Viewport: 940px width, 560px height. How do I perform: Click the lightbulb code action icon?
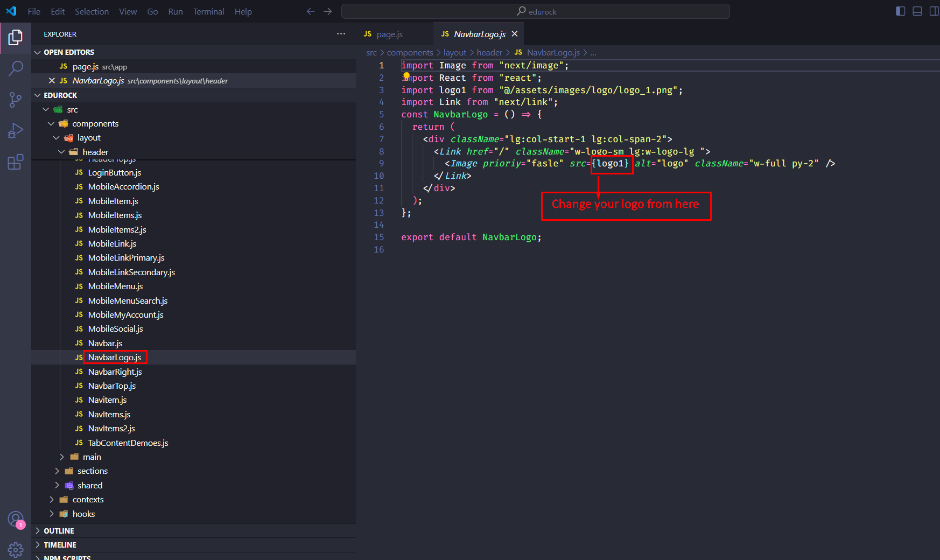tap(406, 76)
